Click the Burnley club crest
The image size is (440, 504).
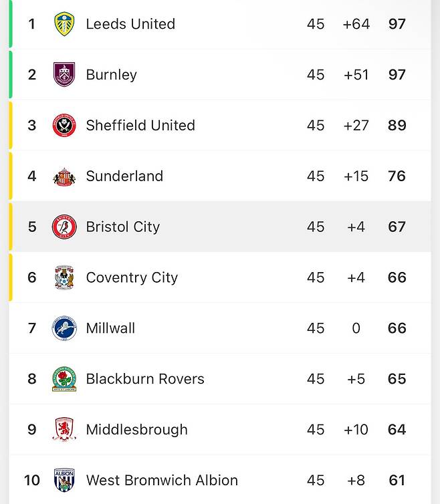[64, 74]
